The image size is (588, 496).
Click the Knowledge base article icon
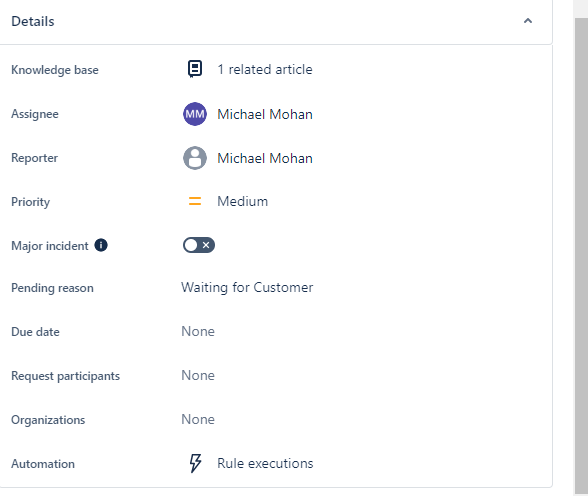point(195,69)
